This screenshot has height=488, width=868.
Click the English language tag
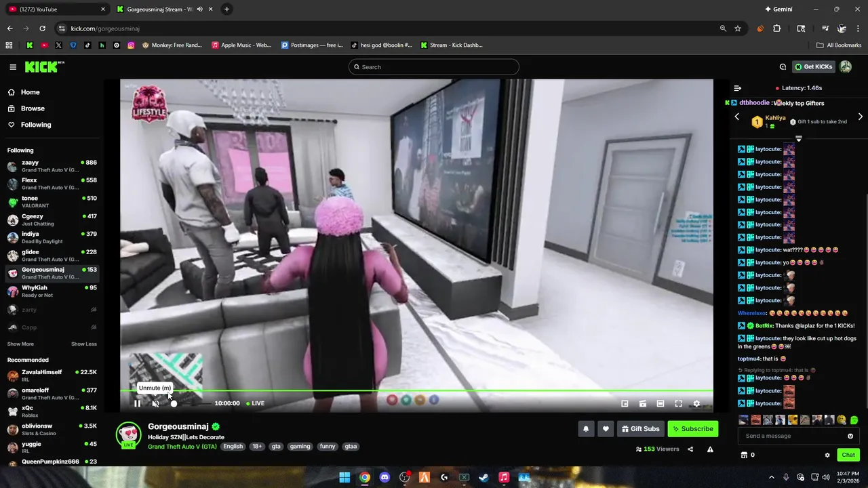[x=233, y=447]
